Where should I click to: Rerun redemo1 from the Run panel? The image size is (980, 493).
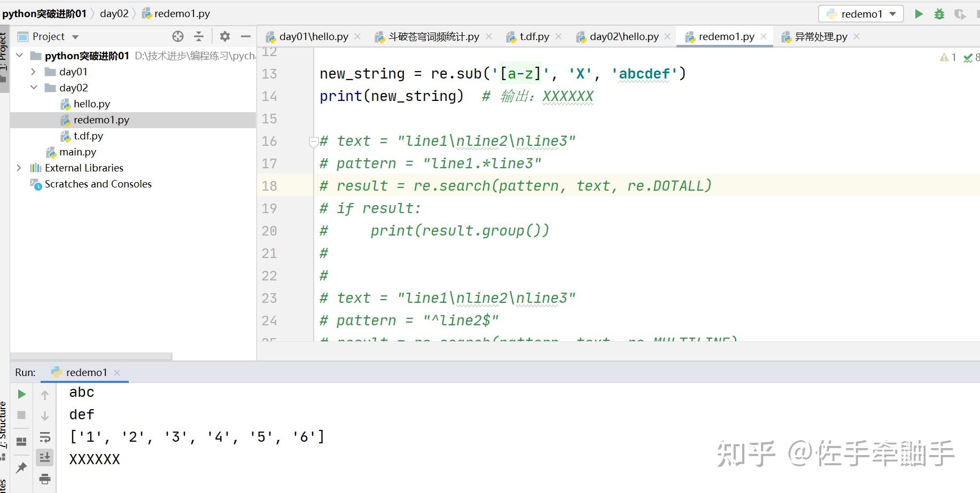point(21,394)
